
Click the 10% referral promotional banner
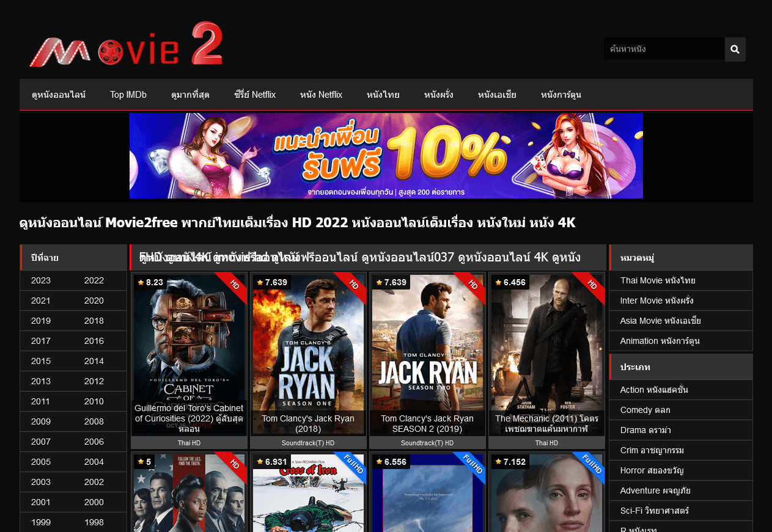(386, 156)
